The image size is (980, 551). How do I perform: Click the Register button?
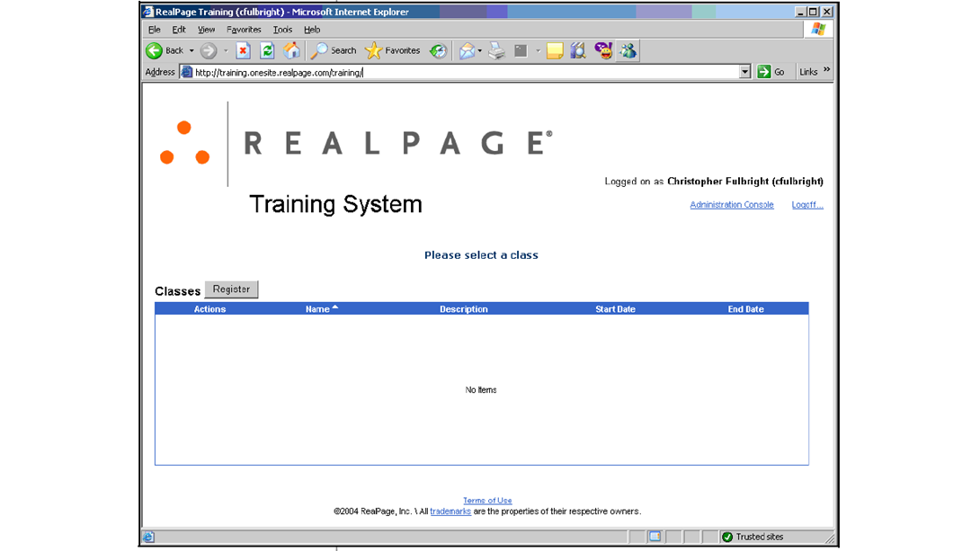(x=231, y=289)
